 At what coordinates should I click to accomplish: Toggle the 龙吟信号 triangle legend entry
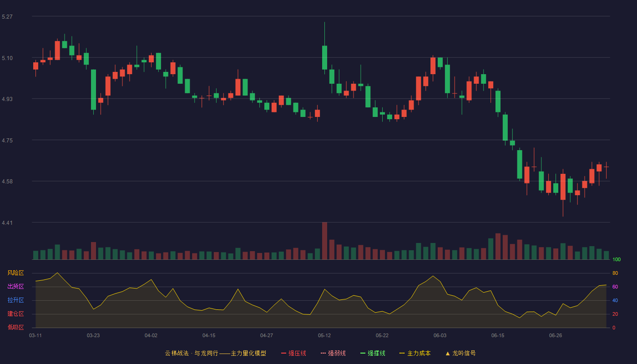pyautogui.click(x=460, y=353)
